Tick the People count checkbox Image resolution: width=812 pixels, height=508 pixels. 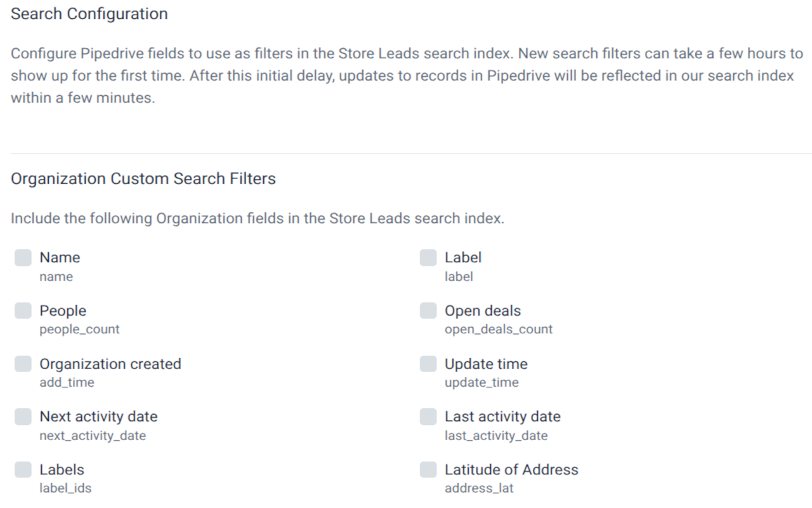tap(23, 311)
